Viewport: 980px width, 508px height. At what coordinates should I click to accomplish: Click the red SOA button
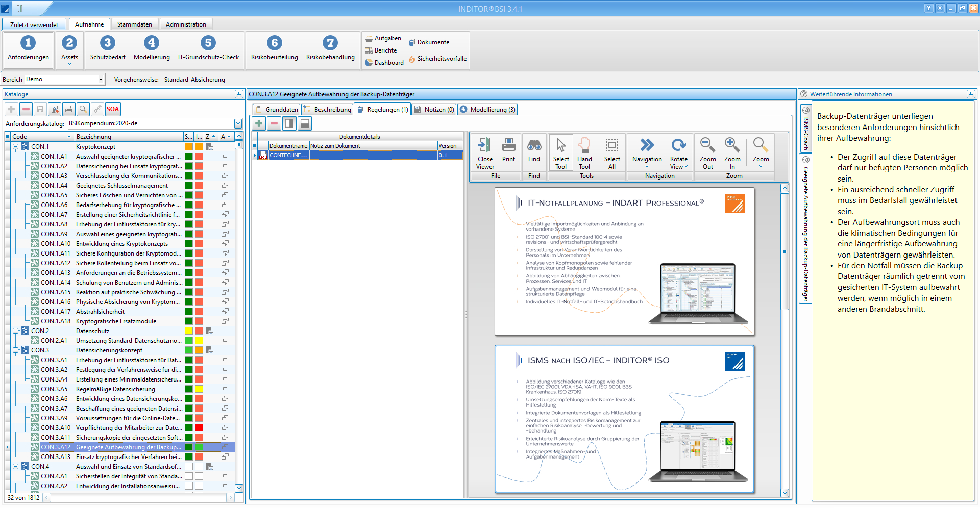(x=113, y=109)
